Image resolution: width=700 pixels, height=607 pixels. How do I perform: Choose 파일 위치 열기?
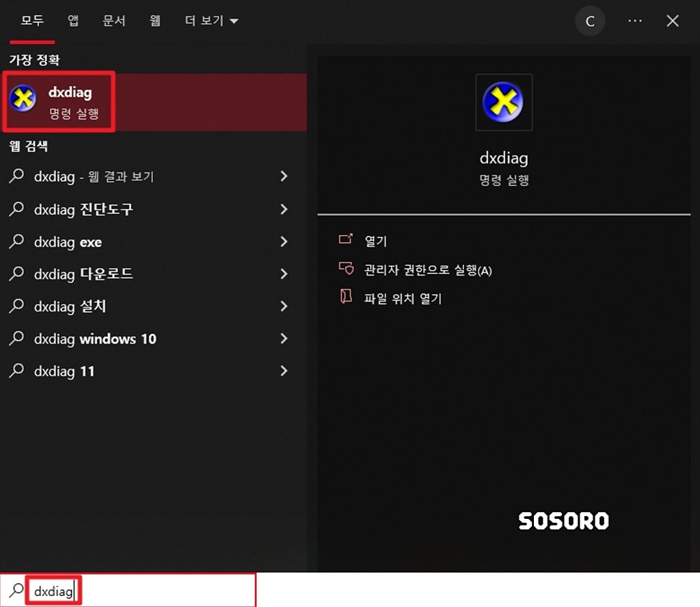pyautogui.click(x=403, y=298)
